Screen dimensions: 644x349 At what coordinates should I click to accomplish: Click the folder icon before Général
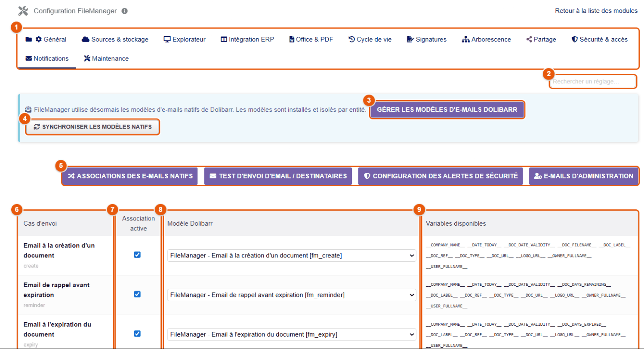(x=29, y=40)
